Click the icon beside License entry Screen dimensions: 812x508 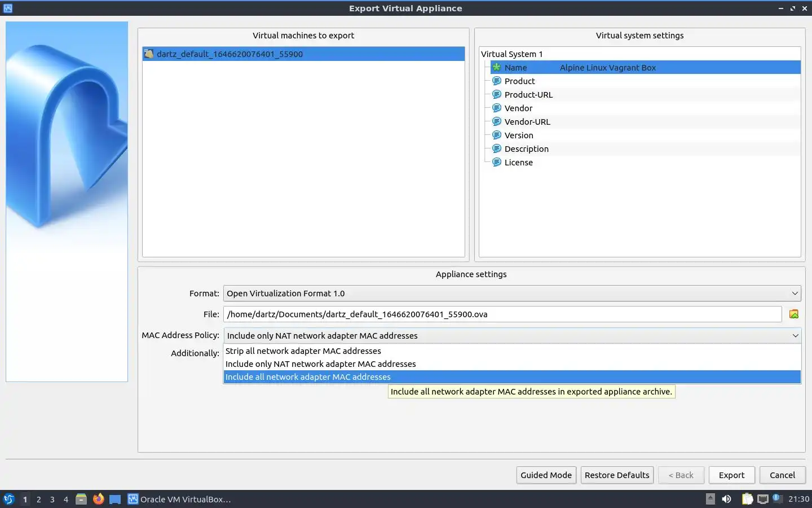[497, 162]
